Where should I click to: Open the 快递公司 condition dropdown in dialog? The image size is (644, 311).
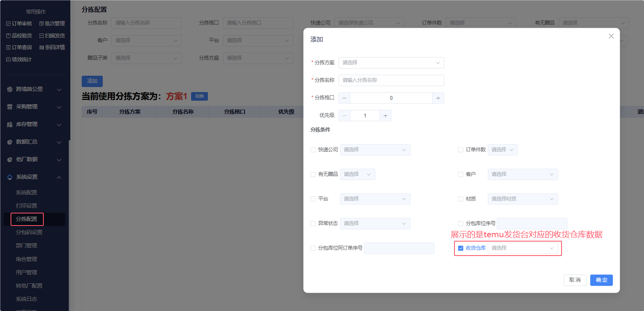pos(375,150)
